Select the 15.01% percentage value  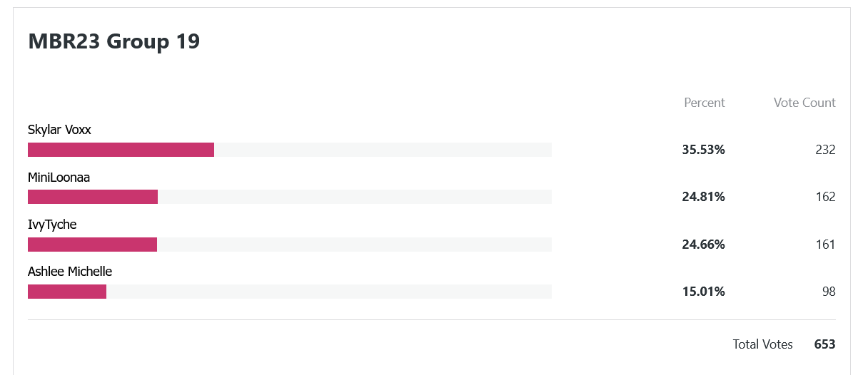(704, 292)
